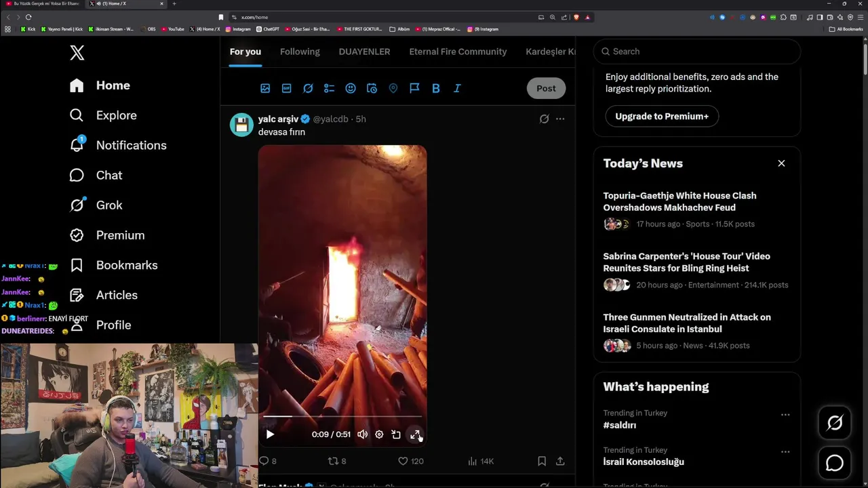Image resolution: width=868 pixels, height=488 pixels.
Task: Open the emoji picker in composer
Action: coord(351,88)
